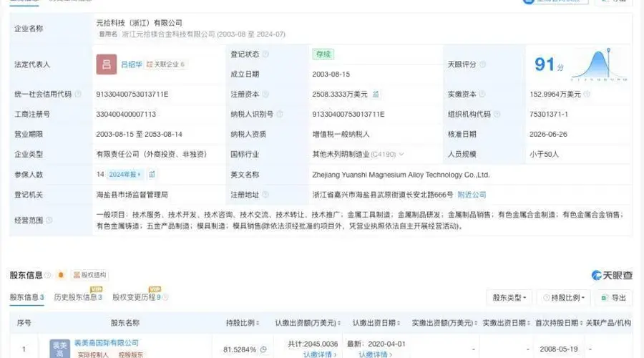Sort by 首次持股日期 column
Screen dimensions: 644x358
(x=559, y=323)
